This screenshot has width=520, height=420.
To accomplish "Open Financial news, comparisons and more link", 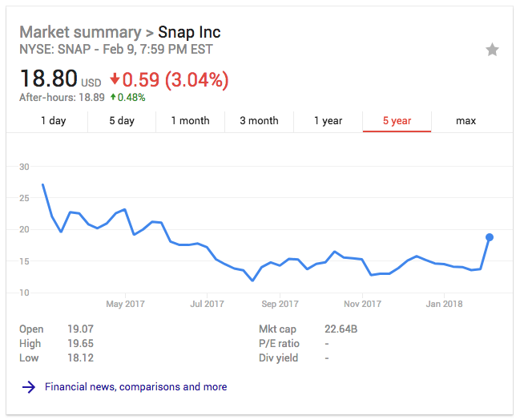I will tap(136, 387).
